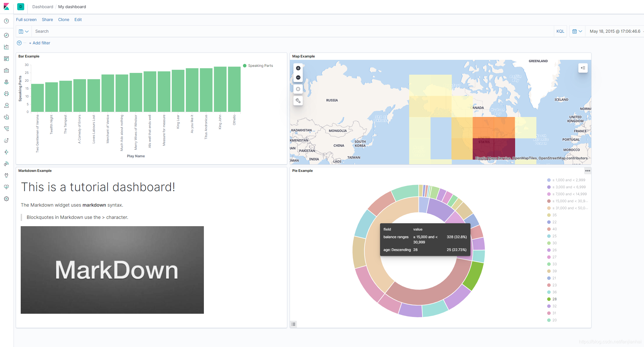644x347 pixels.
Task: Switch query language via KQL
Action: (560, 31)
